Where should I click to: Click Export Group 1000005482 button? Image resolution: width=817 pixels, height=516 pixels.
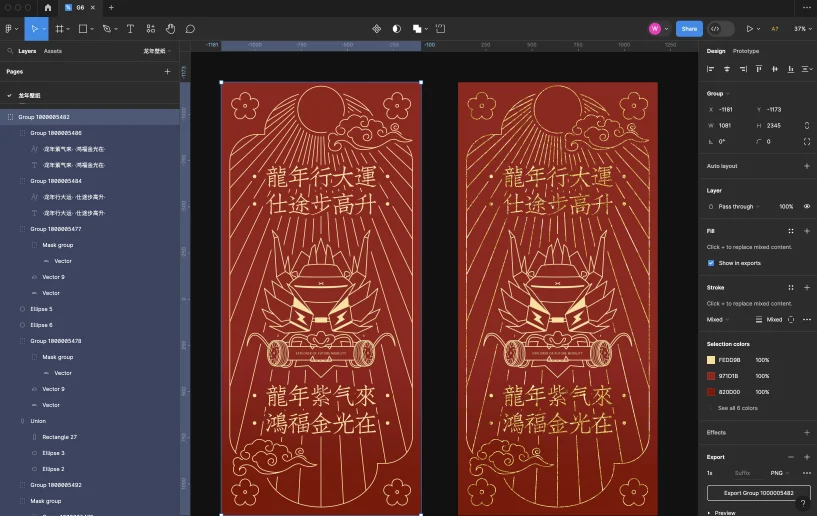[758, 493]
